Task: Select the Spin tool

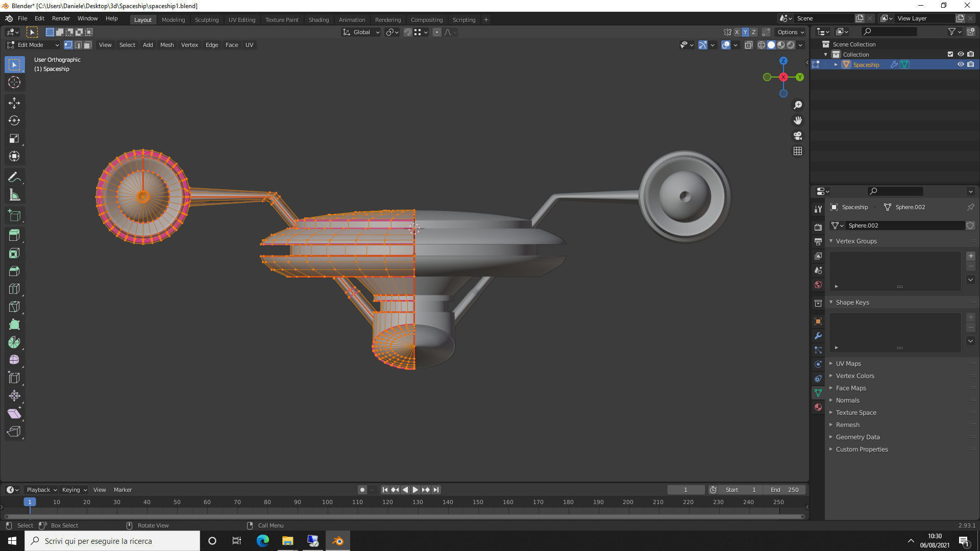Action: 14,342
